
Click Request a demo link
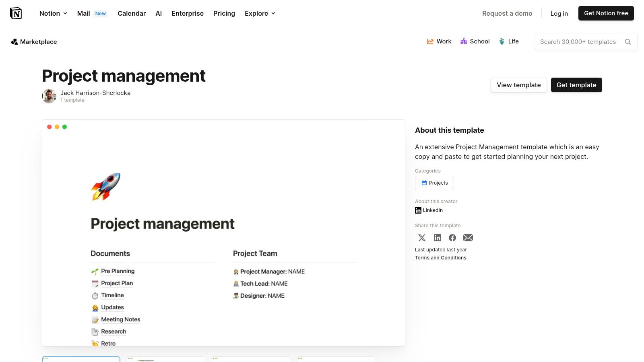click(x=507, y=13)
